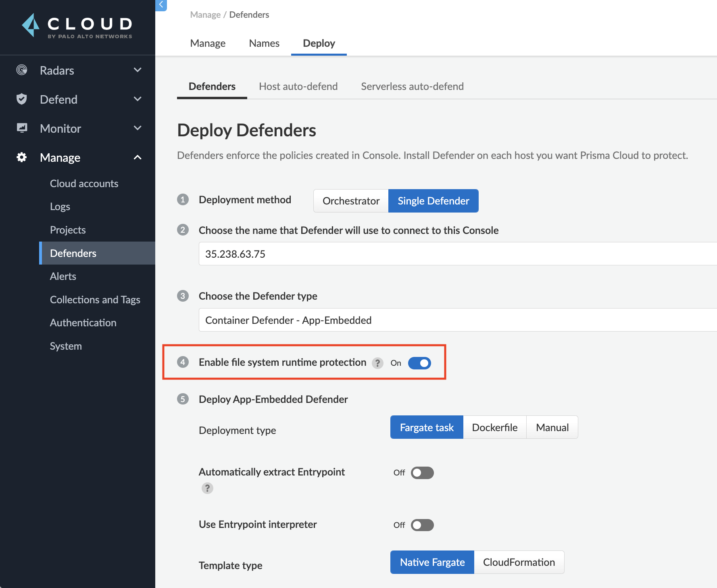717x588 pixels.
Task: Select the Defenders sub-tab
Action: pos(212,86)
